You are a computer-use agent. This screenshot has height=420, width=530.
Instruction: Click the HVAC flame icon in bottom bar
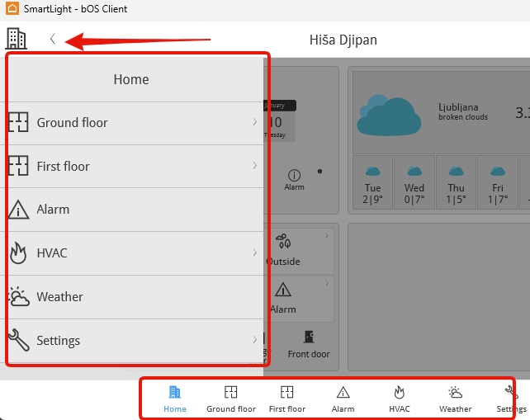pyautogui.click(x=400, y=392)
